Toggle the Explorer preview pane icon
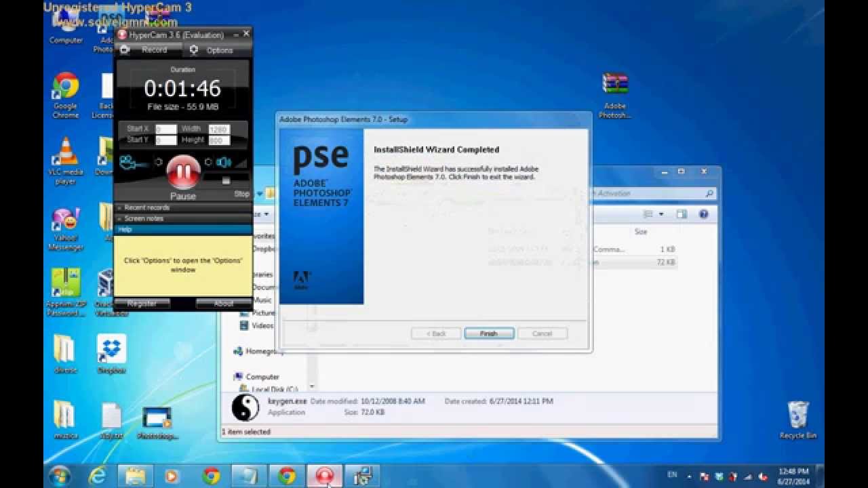Viewport: 868px width, 488px height. pos(682,214)
